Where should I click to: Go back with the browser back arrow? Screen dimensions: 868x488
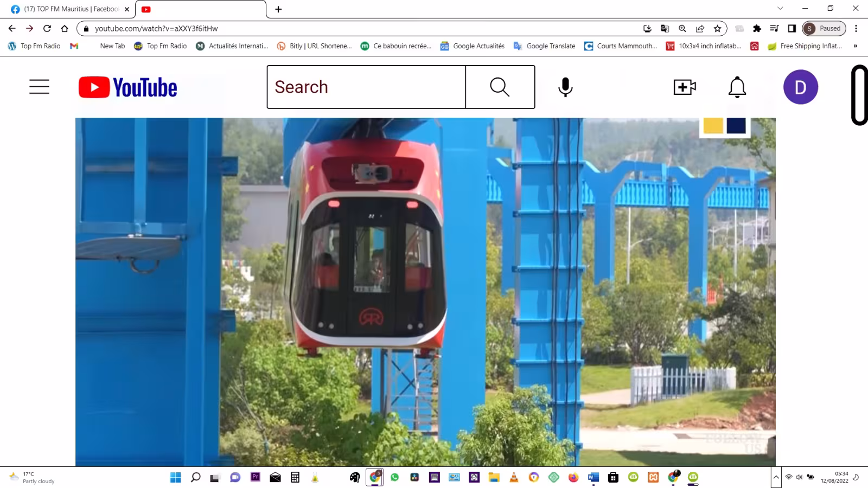pyautogui.click(x=12, y=28)
